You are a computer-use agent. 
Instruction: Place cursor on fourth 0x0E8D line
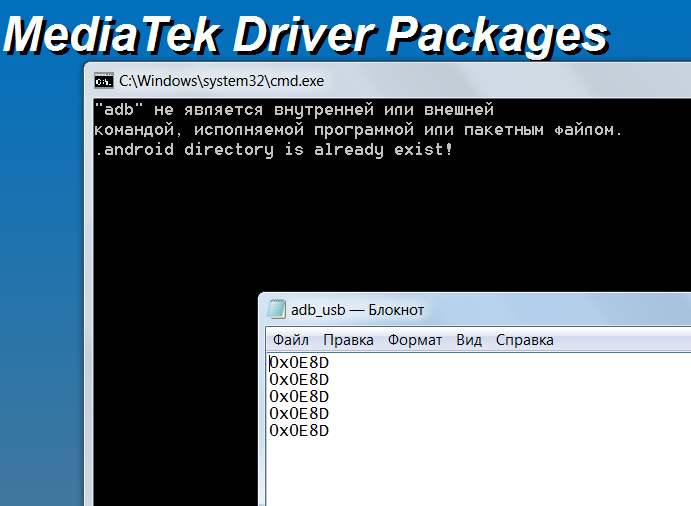pyautogui.click(x=299, y=413)
